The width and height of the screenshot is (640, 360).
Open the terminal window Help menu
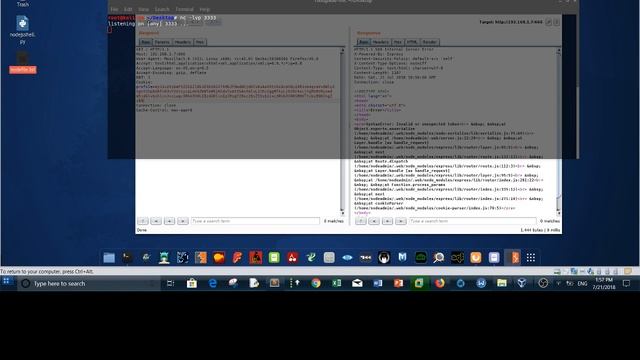tap(204, 9)
